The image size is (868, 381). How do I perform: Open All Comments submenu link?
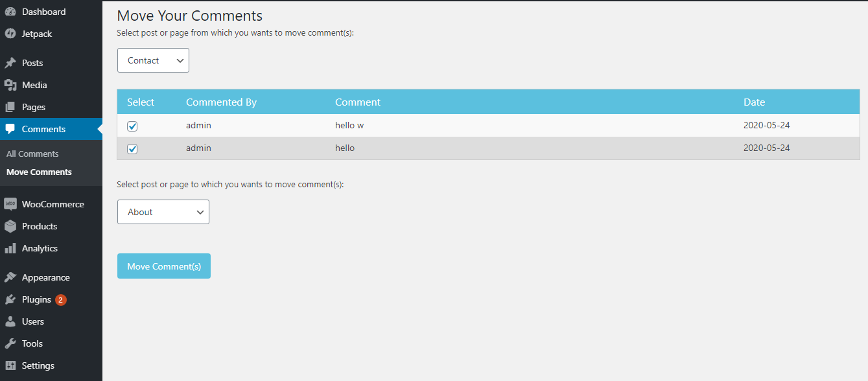pos(32,154)
